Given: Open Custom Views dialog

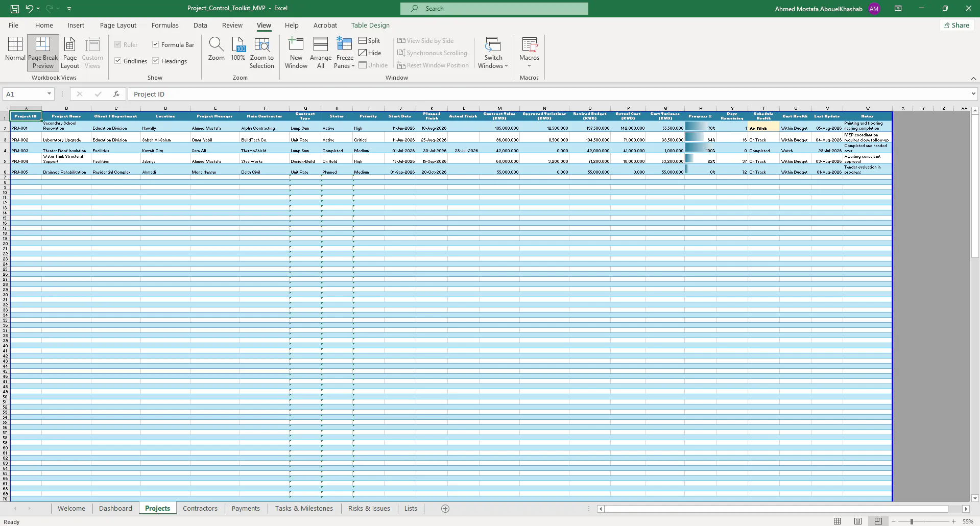Looking at the screenshot, I should pos(92,53).
